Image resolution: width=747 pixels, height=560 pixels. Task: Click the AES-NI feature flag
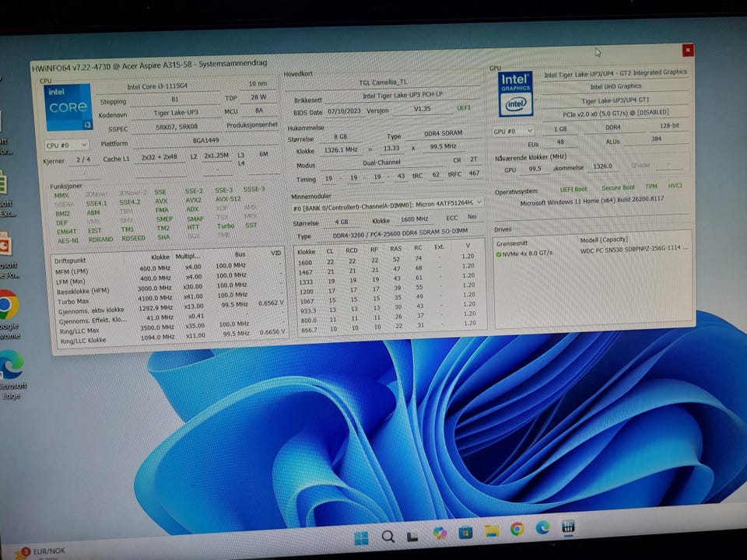click(68, 240)
